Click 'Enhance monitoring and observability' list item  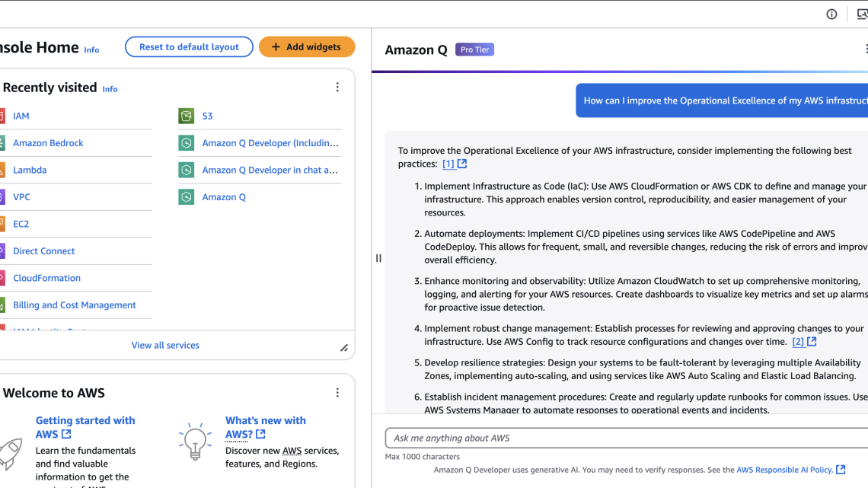point(646,295)
